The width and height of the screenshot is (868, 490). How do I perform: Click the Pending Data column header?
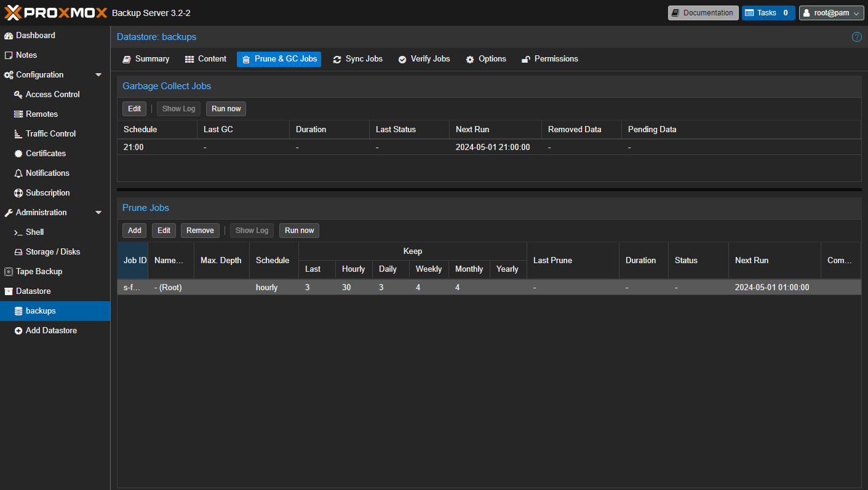[741, 130]
